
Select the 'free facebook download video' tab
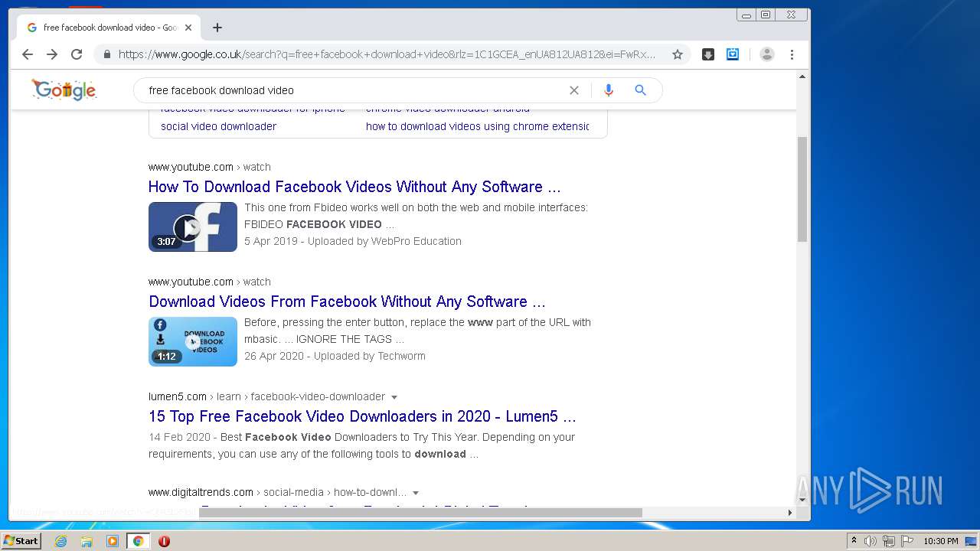point(109,28)
